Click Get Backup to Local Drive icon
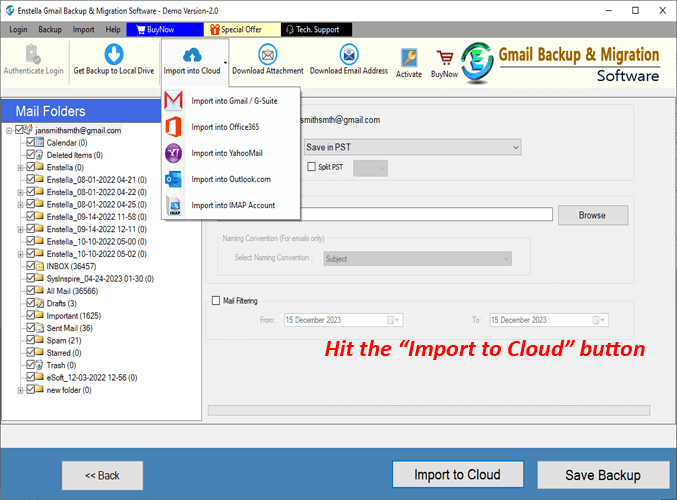The image size is (677, 500). click(113, 54)
